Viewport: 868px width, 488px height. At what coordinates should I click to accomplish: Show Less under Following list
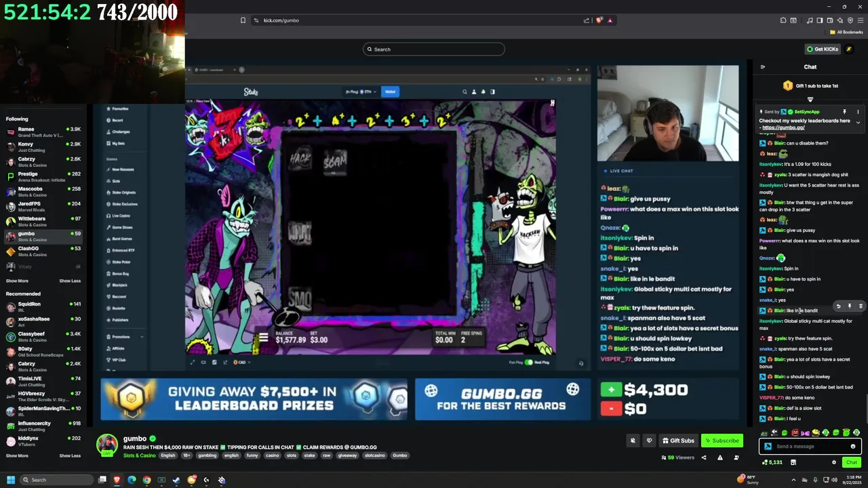[x=70, y=281]
